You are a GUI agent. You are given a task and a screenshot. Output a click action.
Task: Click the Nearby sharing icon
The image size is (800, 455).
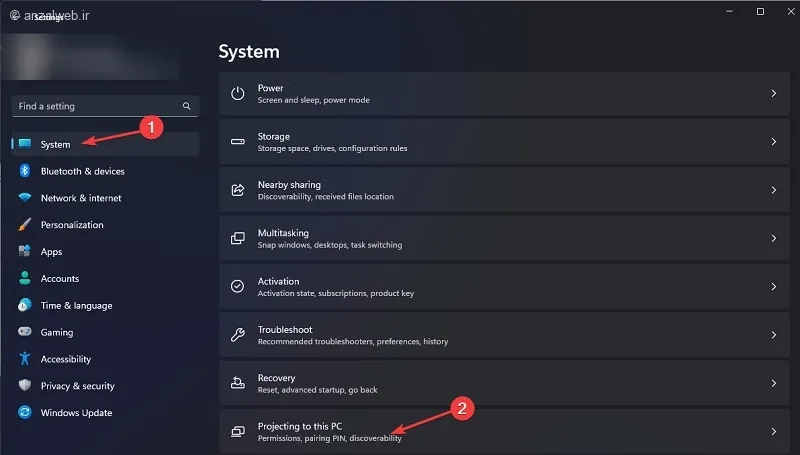coord(237,190)
